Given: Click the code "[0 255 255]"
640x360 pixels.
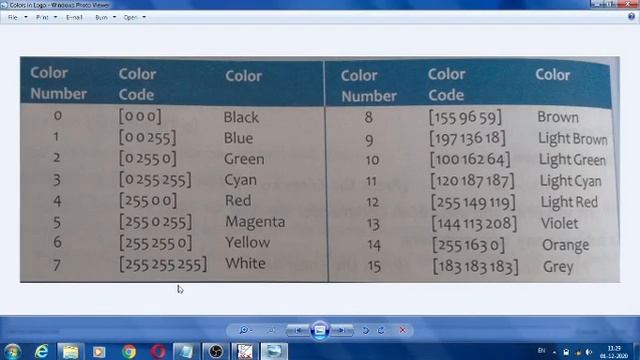Looking at the screenshot, I should point(155,180).
